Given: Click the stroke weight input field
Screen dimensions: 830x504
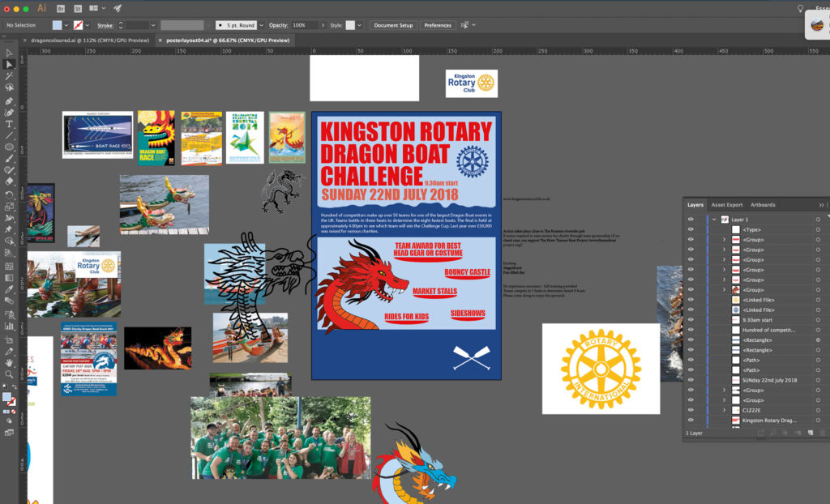Looking at the screenshot, I should 137,25.
